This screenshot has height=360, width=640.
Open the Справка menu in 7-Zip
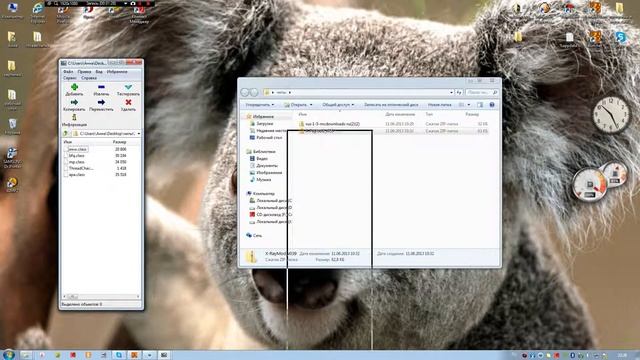pyautogui.click(x=89, y=78)
